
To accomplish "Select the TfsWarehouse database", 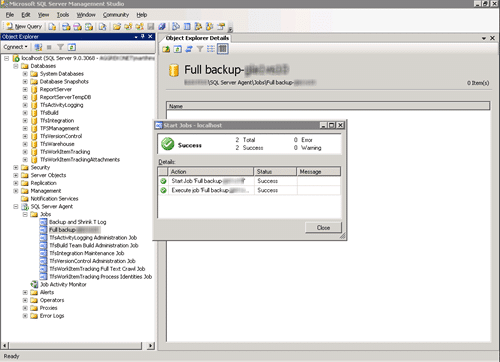I will click(57, 144).
